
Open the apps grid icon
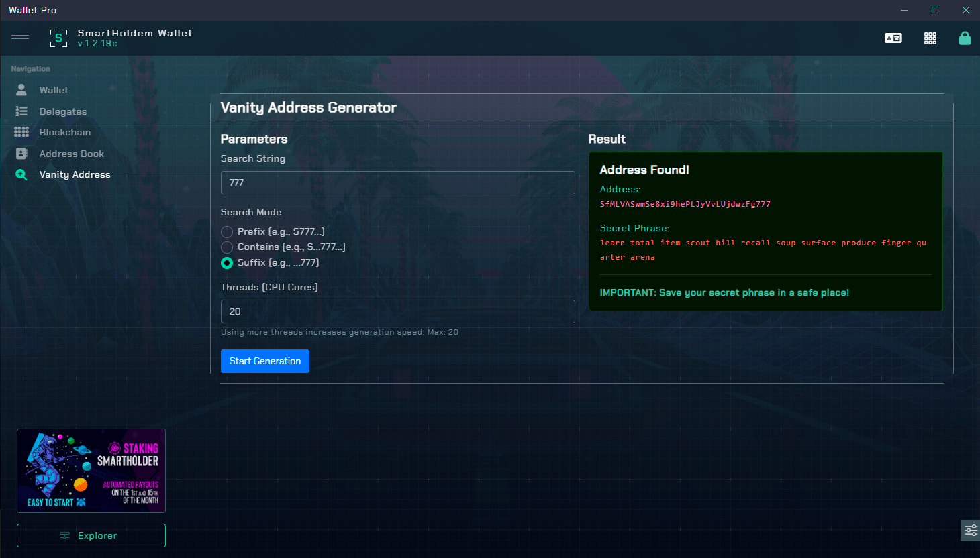(x=930, y=38)
